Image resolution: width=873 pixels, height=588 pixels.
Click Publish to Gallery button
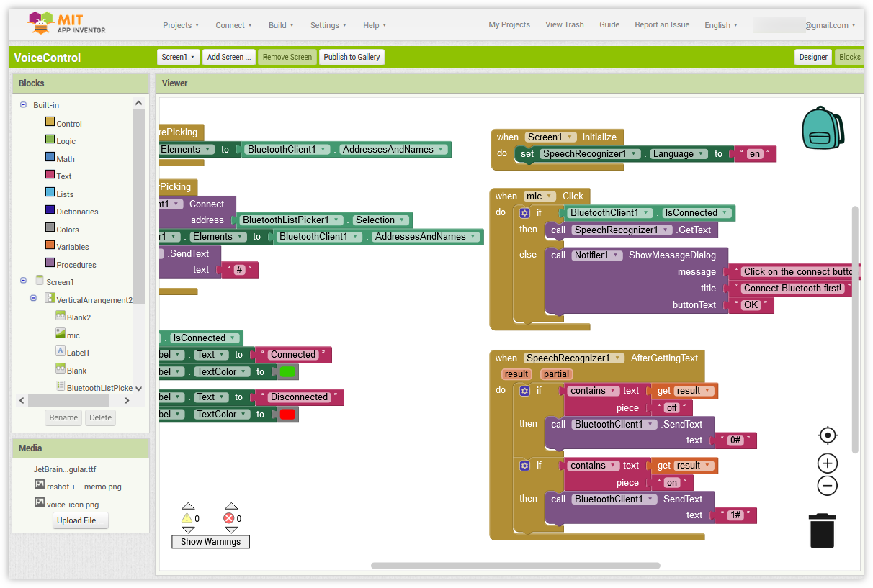(x=352, y=57)
